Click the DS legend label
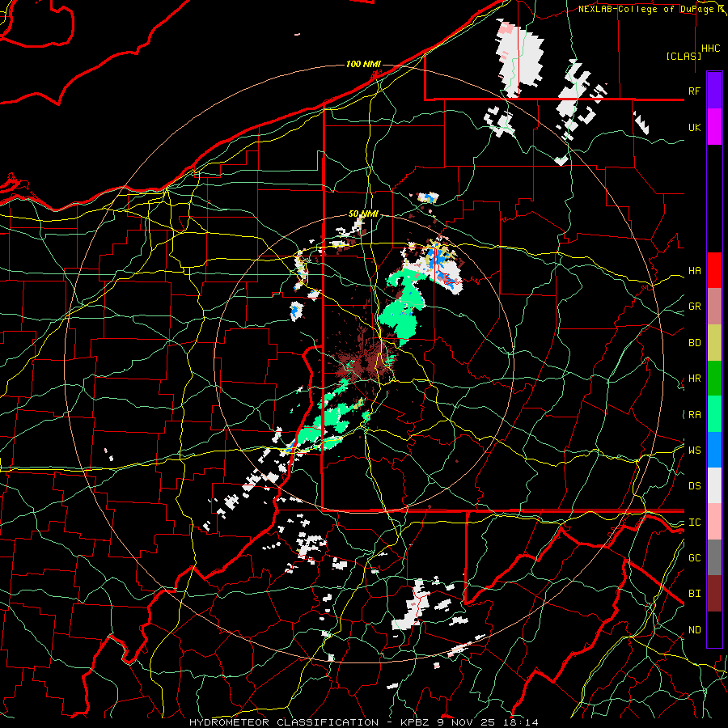This screenshot has width=728, height=728. pyautogui.click(x=694, y=486)
